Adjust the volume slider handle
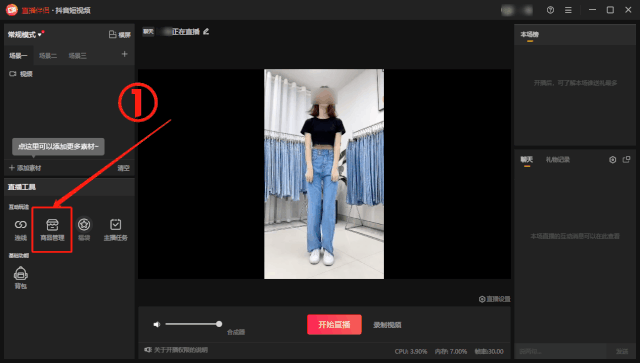This screenshot has width=640, height=363. pyautogui.click(x=219, y=324)
